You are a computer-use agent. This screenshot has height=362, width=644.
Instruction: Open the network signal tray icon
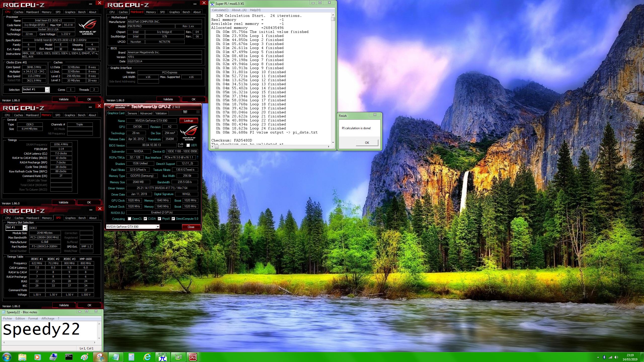point(610,357)
